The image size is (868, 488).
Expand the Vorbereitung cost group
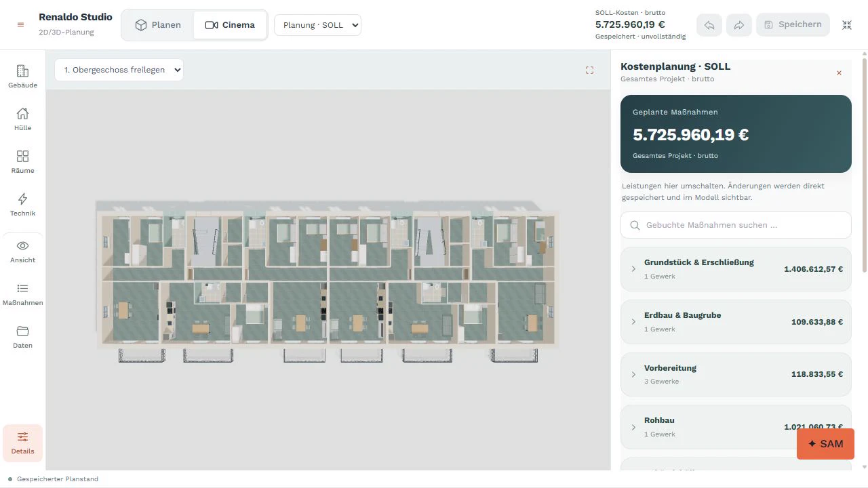(736, 374)
